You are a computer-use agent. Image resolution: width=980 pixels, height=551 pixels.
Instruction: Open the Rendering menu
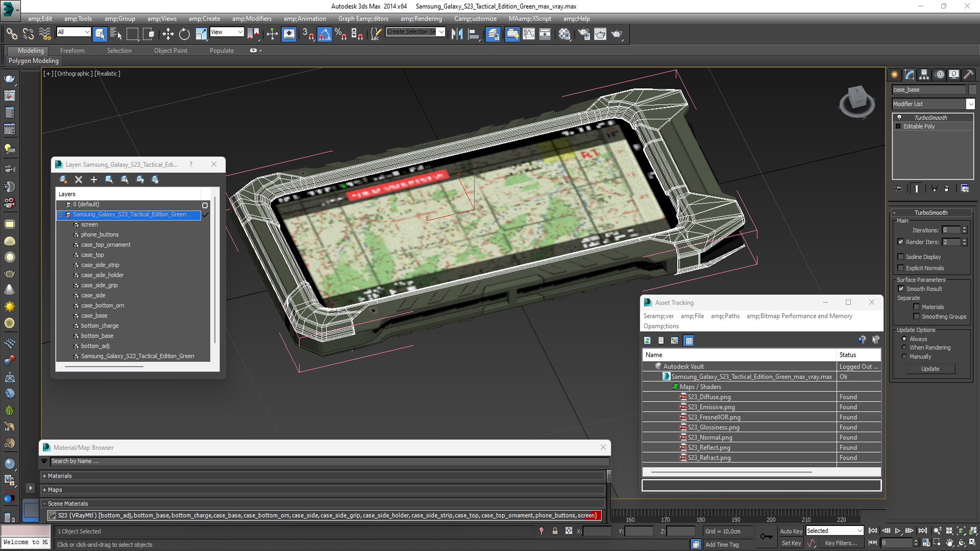click(421, 19)
